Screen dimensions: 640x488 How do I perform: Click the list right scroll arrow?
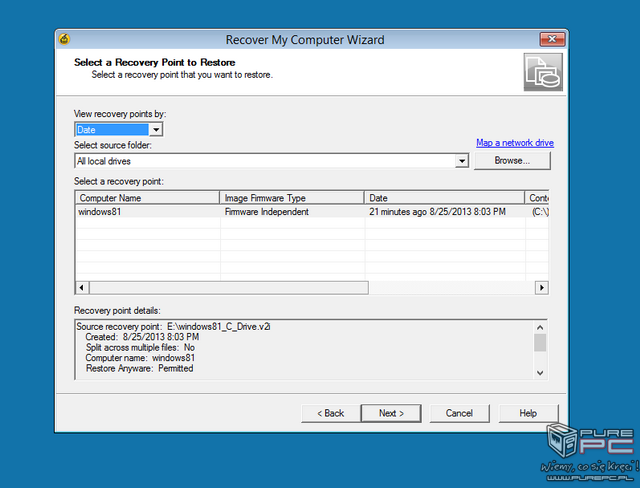point(542,287)
